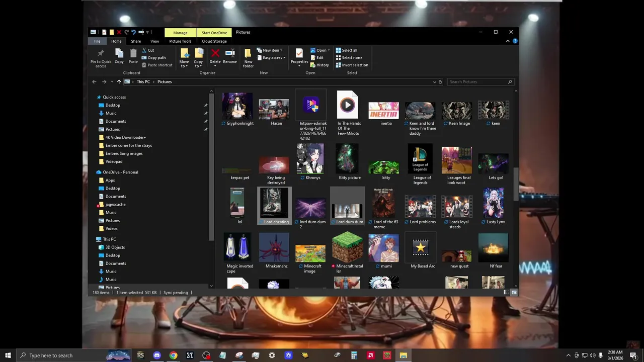The image size is (644, 362).
Task: Expand the New item dropdown
Action: click(x=269, y=50)
